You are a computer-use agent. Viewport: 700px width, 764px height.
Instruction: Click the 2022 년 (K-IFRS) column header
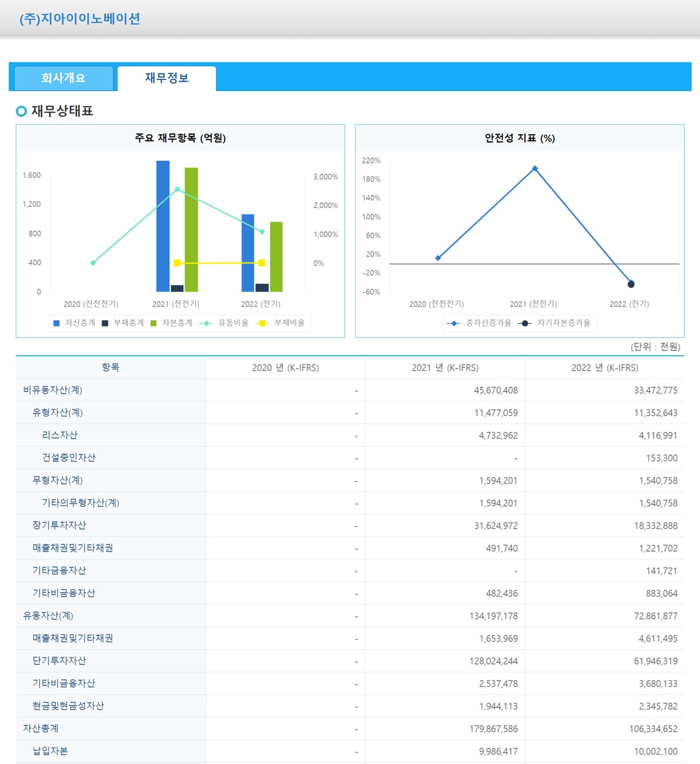(x=605, y=367)
